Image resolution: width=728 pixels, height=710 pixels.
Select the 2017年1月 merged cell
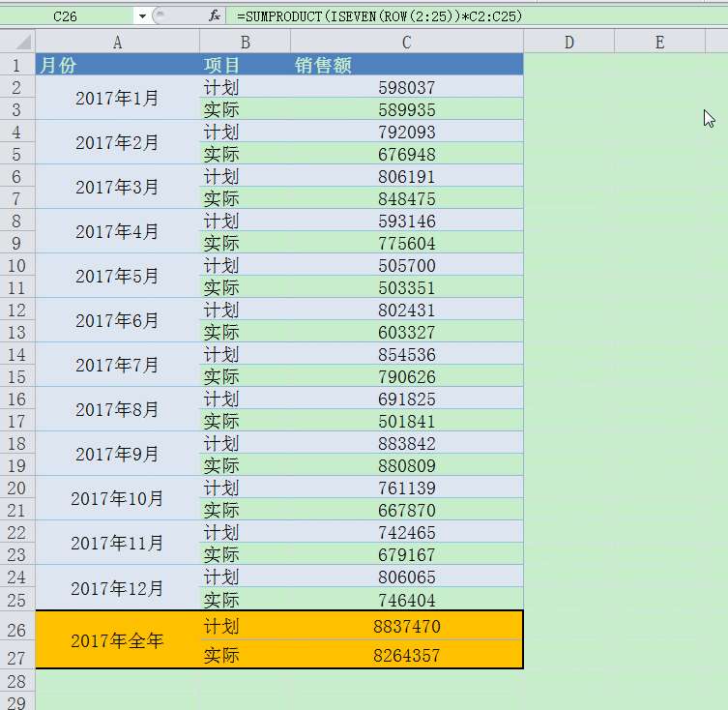[117, 98]
